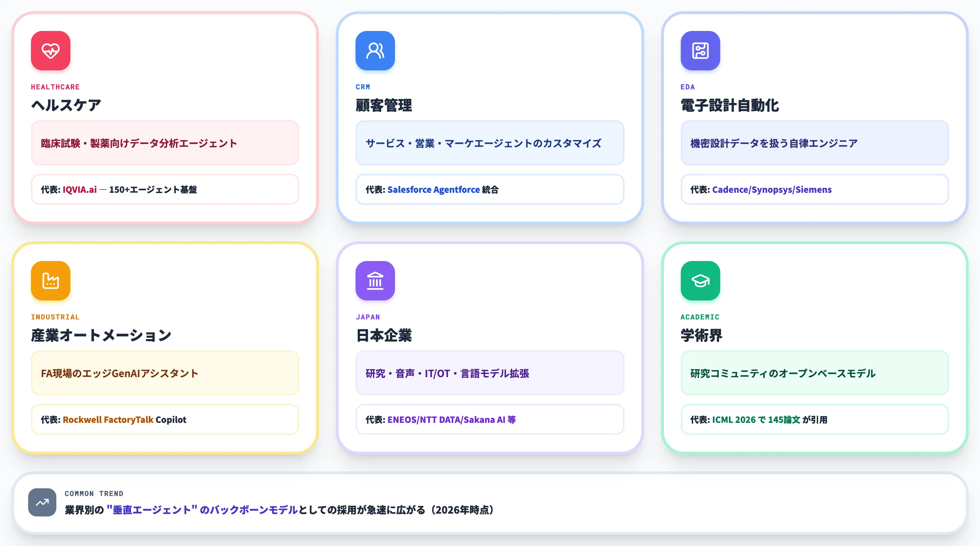This screenshot has width=980, height=546.
Task: Select the EDA category label
Action: pos(687,87)
